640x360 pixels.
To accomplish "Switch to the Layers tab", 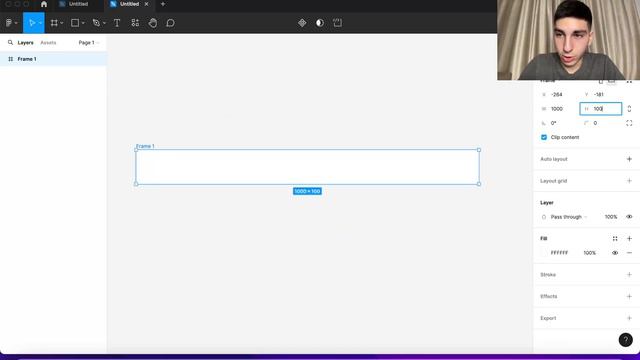I will tap(25, 42).
